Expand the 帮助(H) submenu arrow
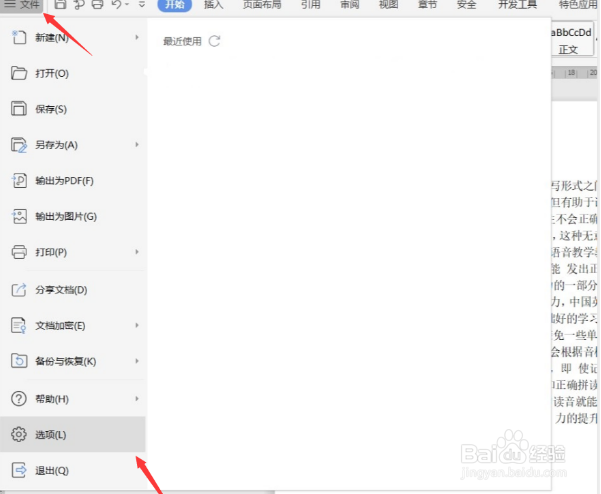The height and width of the screenshot is (494, 601). [137, 399]
